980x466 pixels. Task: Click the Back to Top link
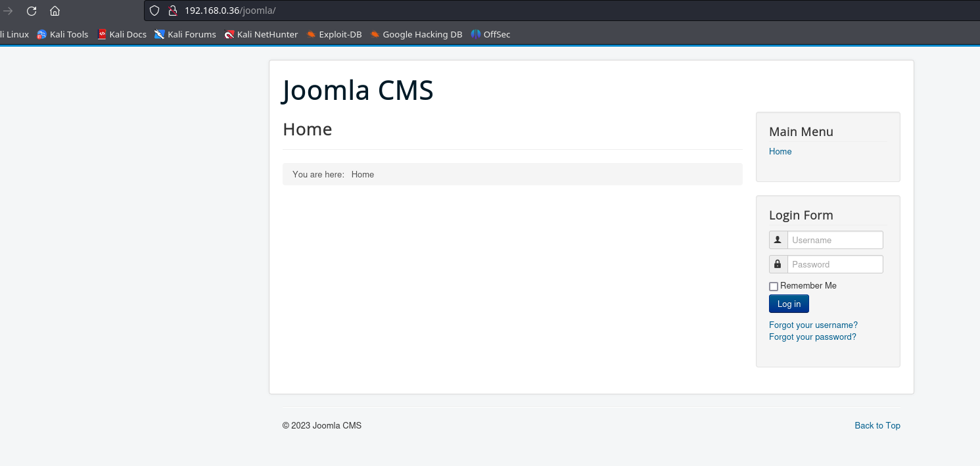pyautogui.click(x=877, y=425)
